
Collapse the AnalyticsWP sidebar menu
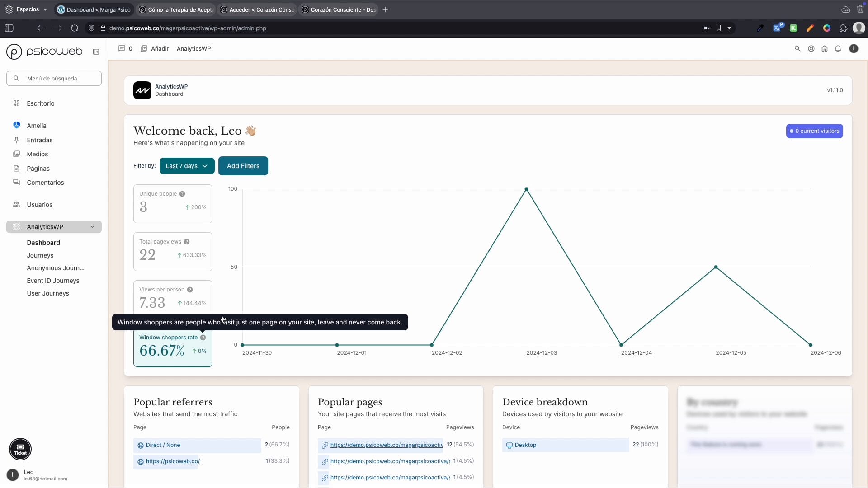(92, 227)
